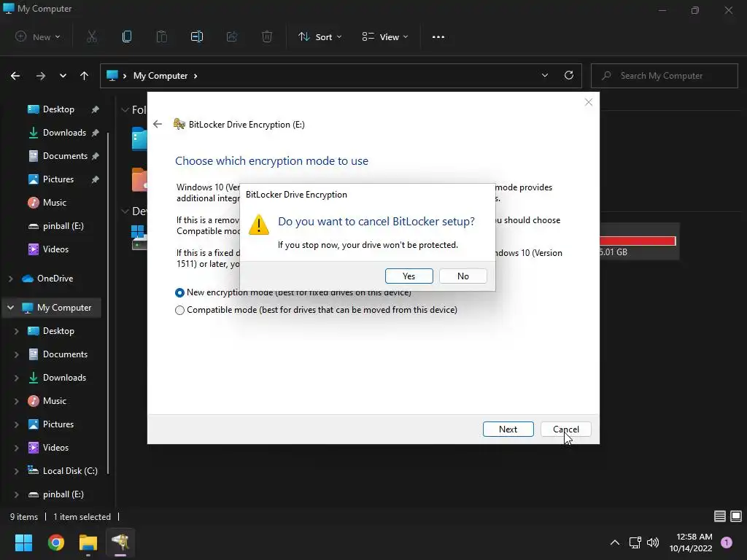Launch Google Chrome from taskbar
The width and height of the screenshot is (747, 560).
click(x=55, y=542)
